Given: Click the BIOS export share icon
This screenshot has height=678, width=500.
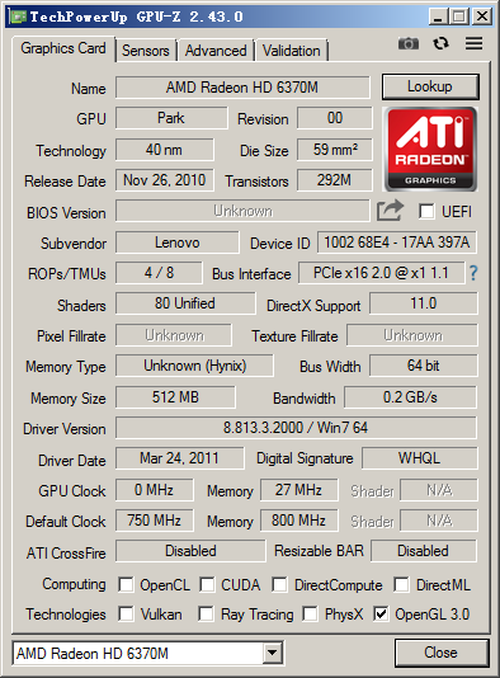Looking at the screenshot, I should (390, 211).
